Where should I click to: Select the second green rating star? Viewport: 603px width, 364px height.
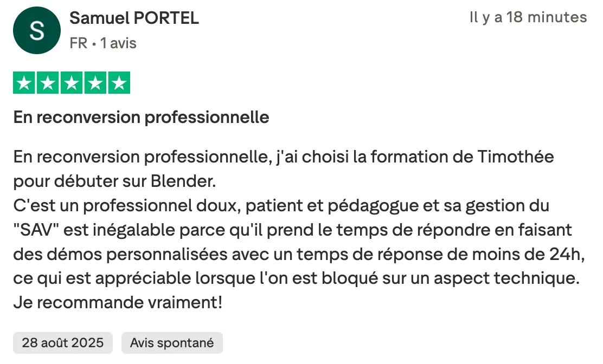pyautogui.click(x=48, y=82)
